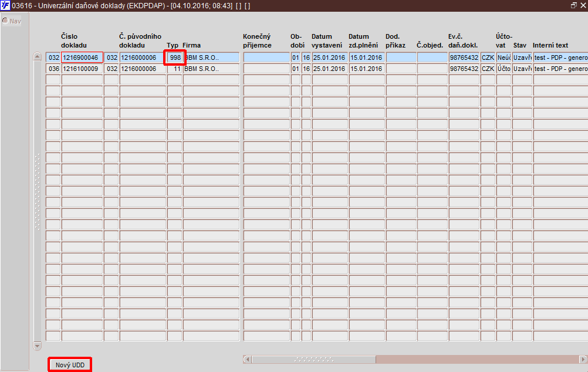
Task: Click original document 1216000006 in 036 row
Action: click(143, 69)
